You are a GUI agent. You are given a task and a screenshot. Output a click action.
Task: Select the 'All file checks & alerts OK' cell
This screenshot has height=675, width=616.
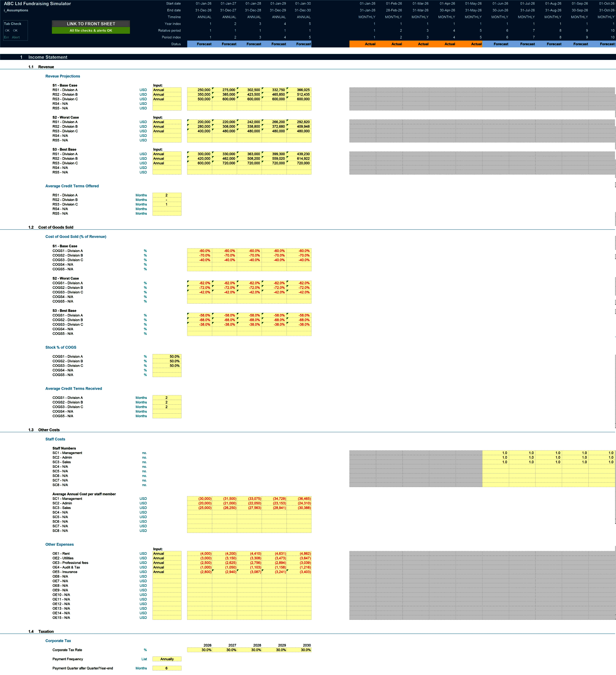[x=91, y=30]
